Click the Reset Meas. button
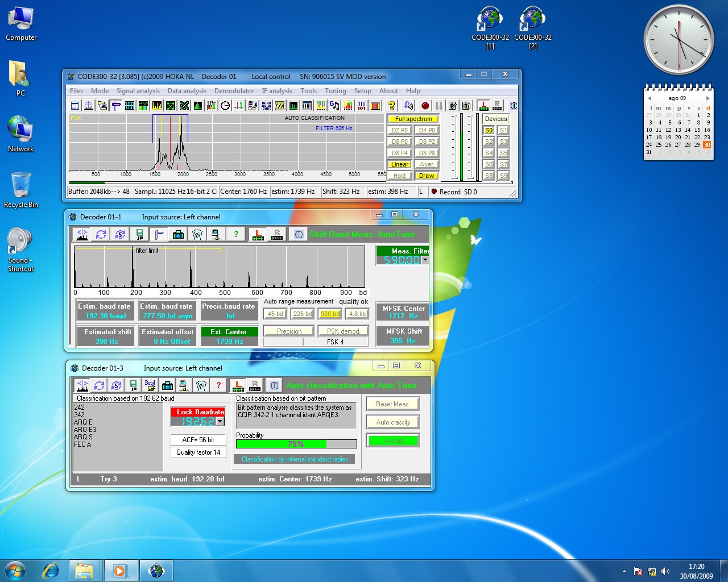The image size is (728, 582). pyautogui.click(x=393, y=404)
